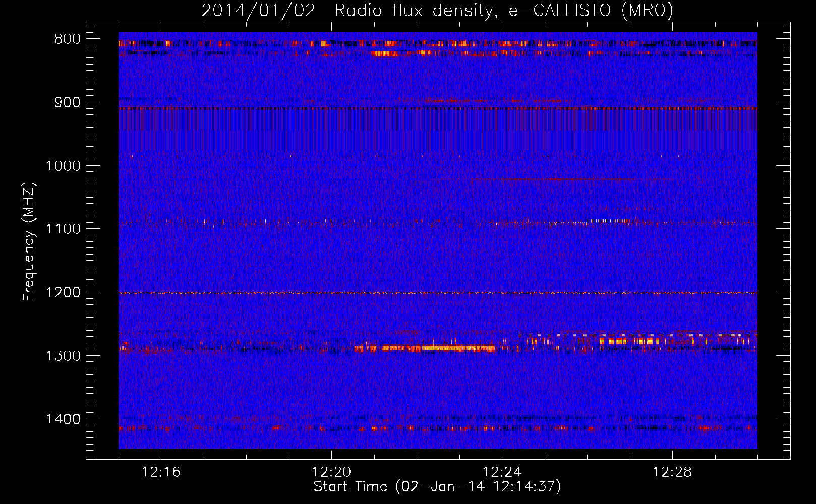Click the 12:20 time tick label
Viewport: 816px width, 504px height.
(x=331, y=472)
